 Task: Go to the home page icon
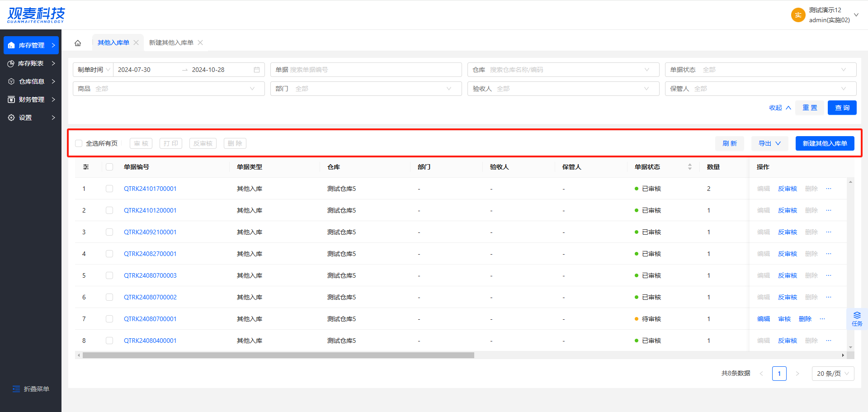(78, 43)
